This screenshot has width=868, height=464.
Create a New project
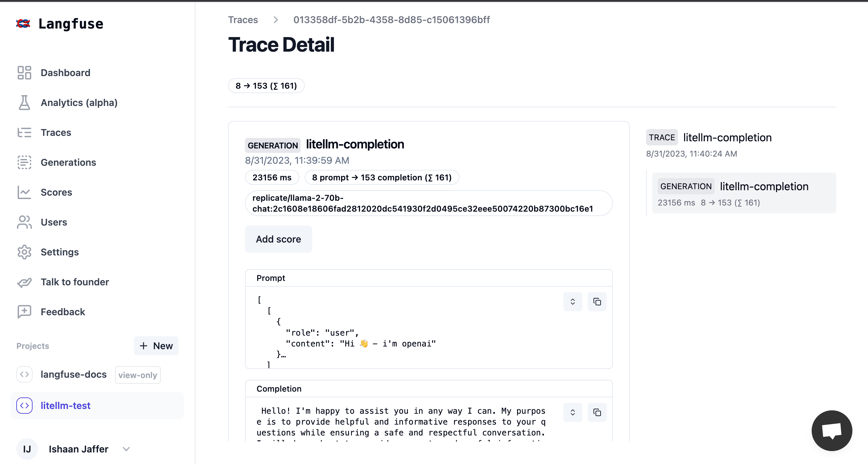click(x=156, y=346)
